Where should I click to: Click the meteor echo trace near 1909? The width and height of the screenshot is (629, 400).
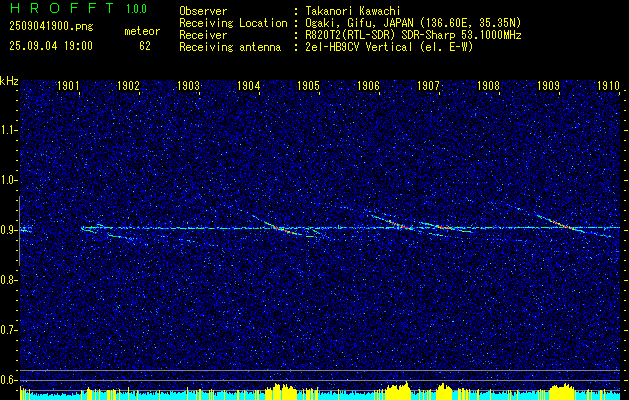(x=560, y=224)
